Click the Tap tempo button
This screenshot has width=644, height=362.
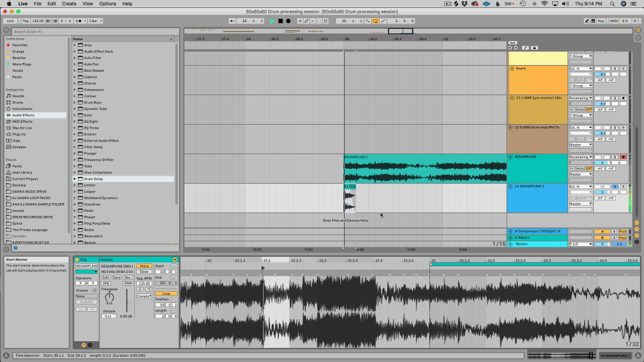(x=26, y=21)
